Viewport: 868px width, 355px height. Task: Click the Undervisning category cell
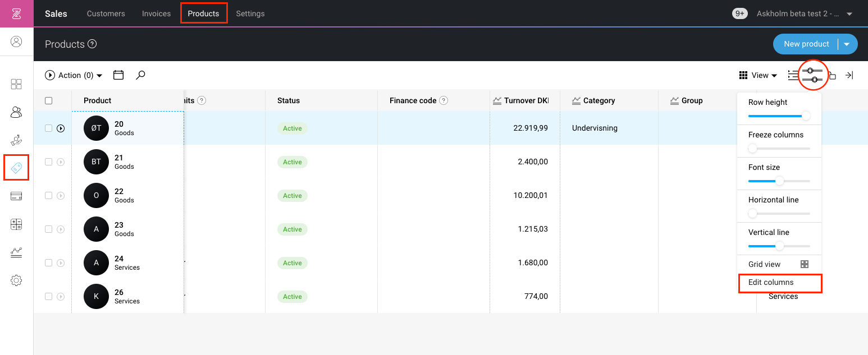pos(595,128)
